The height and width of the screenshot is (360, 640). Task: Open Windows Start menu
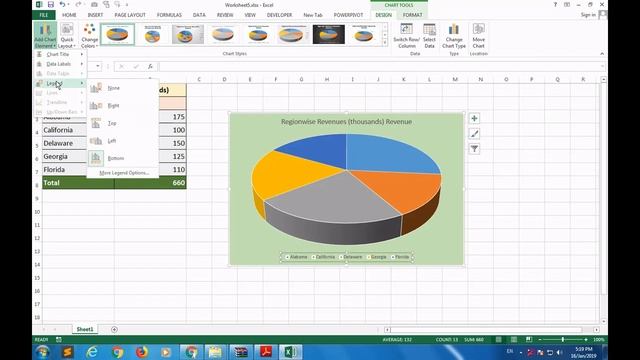coord(42,351)
